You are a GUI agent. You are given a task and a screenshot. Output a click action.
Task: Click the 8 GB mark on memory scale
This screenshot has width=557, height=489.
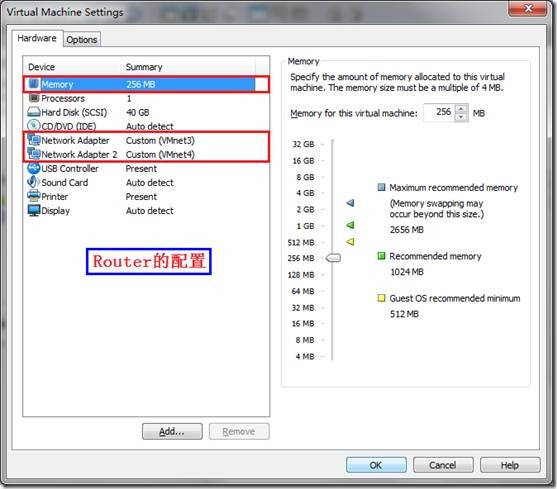tap(305, 177)
